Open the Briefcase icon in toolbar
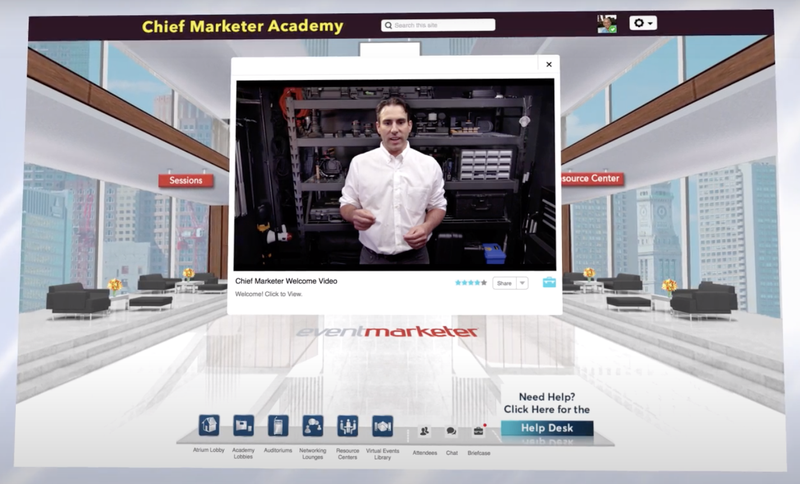 coord(479,431)
